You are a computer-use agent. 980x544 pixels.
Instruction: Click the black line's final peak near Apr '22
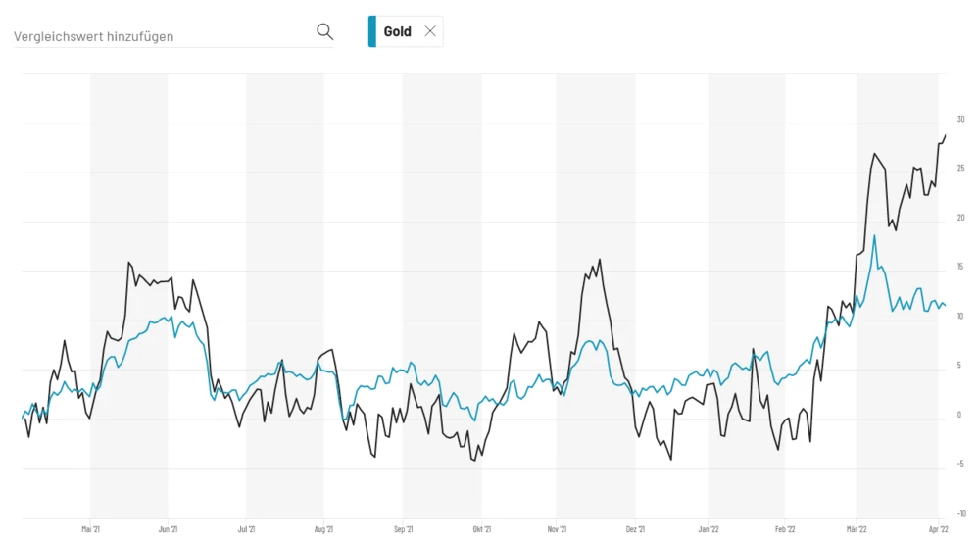click(x=946, y=135)
